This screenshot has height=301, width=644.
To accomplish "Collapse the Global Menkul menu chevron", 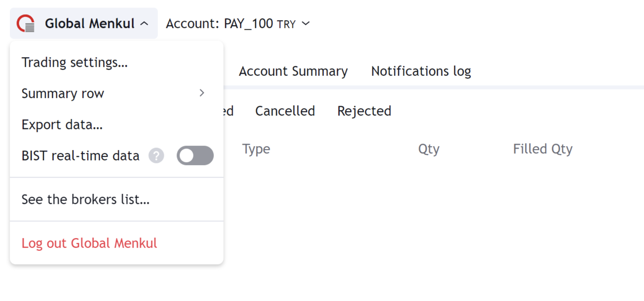I will pos(145,23).
